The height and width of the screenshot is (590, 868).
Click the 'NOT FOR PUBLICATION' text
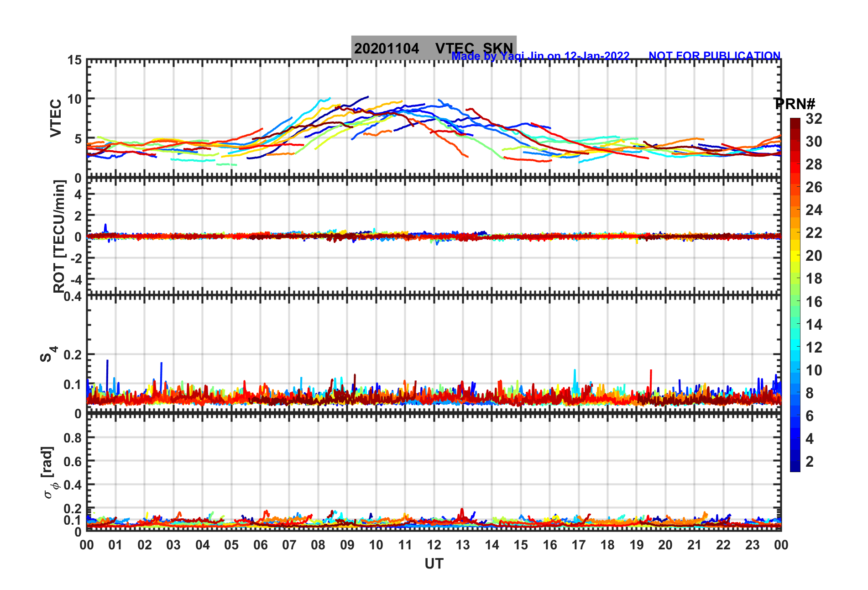[715, 56]
